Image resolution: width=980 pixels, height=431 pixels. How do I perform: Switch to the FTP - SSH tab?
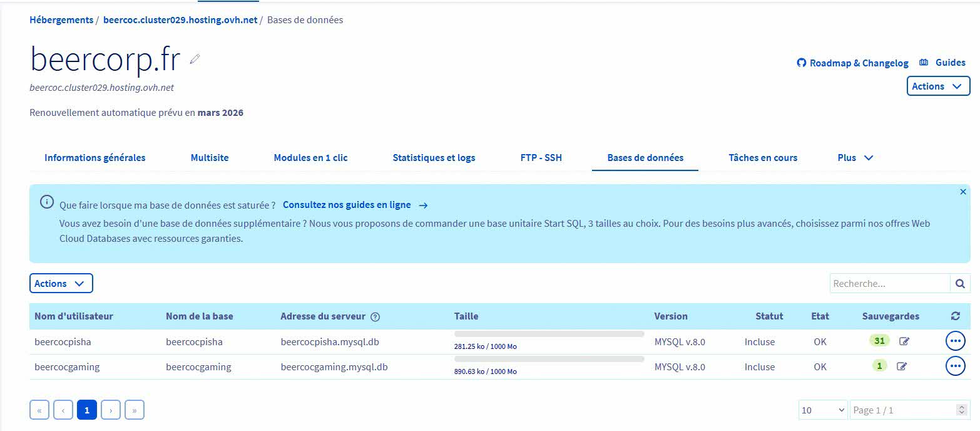541,158
